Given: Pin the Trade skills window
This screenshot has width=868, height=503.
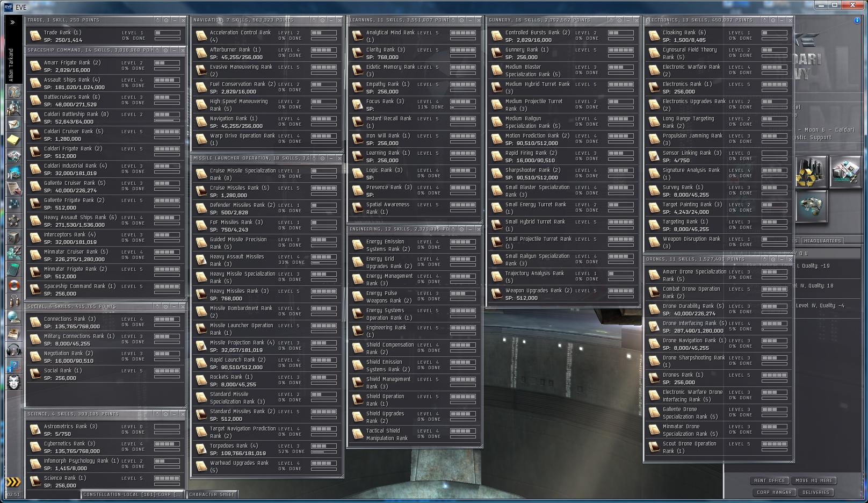Looking at the screenshot, I should [x=166, y=20].
